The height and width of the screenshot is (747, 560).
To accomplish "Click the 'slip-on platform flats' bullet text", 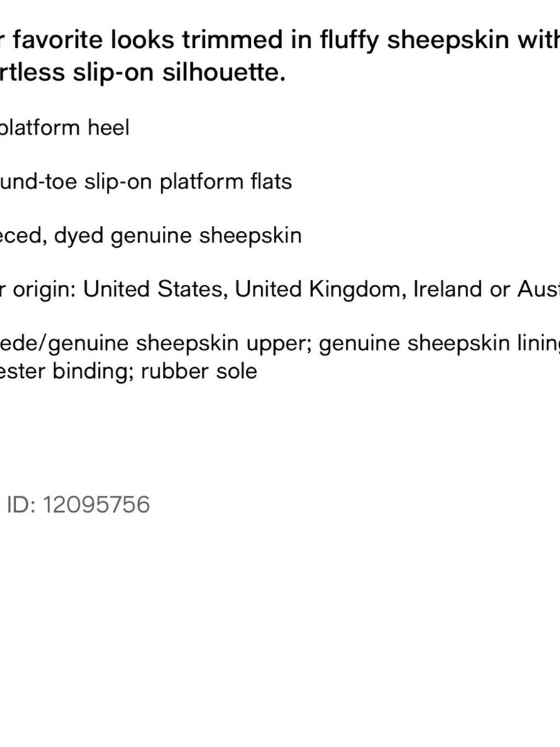I will (188, 182).
